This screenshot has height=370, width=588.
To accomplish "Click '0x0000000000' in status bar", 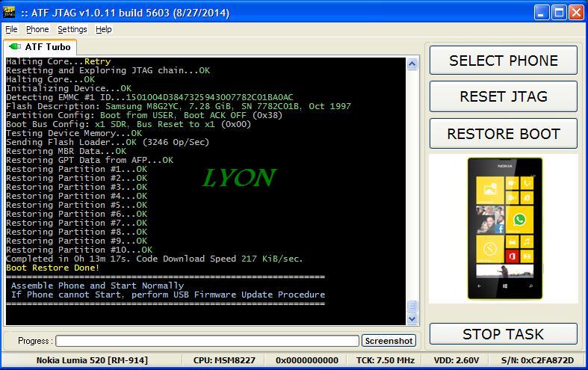I will click(x=307, y=360).
